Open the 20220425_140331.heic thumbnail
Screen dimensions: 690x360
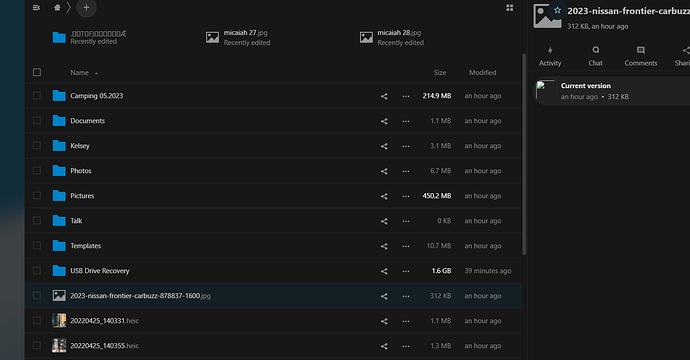click(x=59, y=321)
